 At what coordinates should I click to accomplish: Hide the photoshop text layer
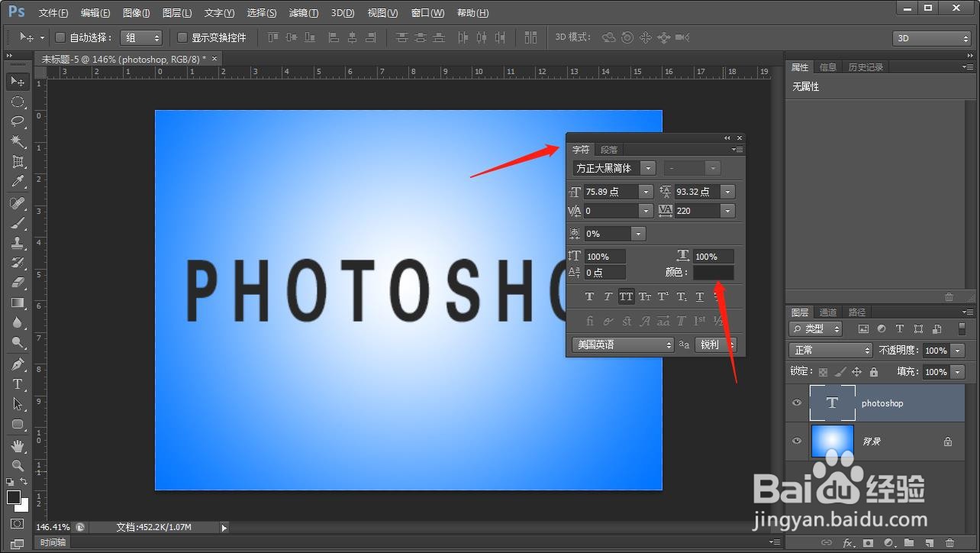point(797,403)
